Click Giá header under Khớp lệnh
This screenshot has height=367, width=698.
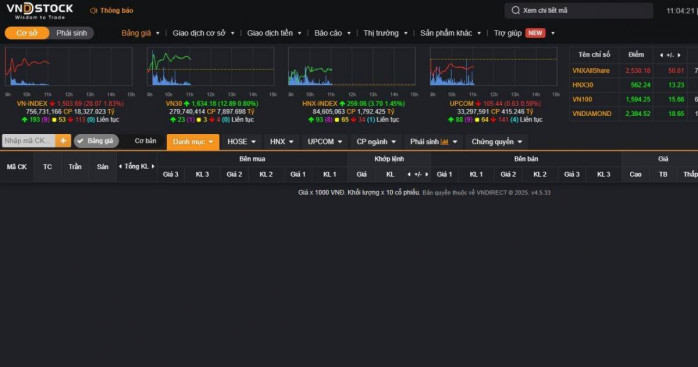coord(361,175)
